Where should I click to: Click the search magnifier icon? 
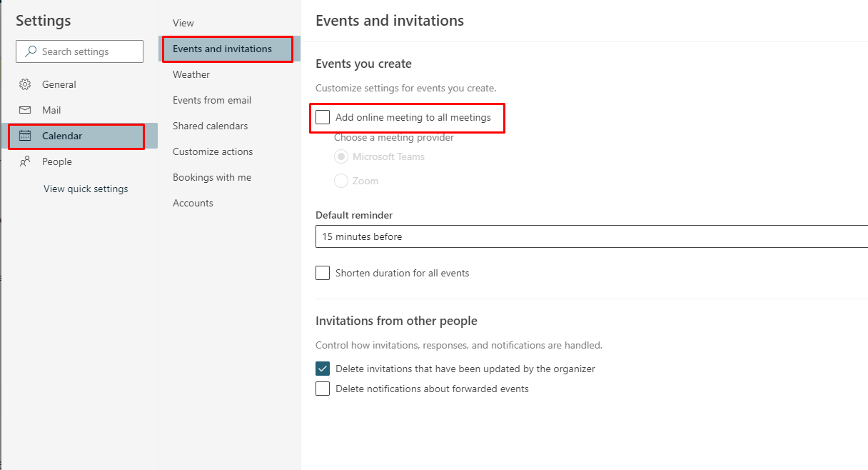click(x=31, y=51)
